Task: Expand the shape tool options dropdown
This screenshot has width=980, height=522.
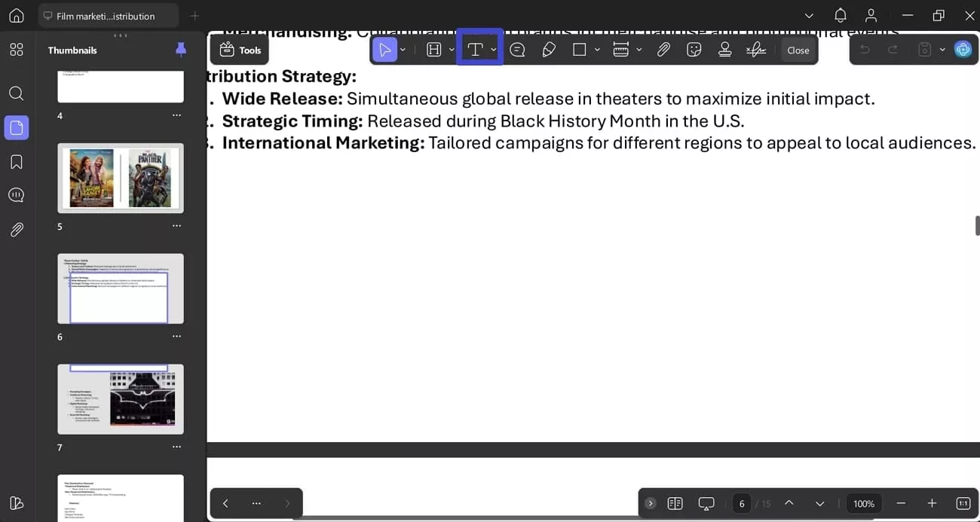Action: point(597,49)
